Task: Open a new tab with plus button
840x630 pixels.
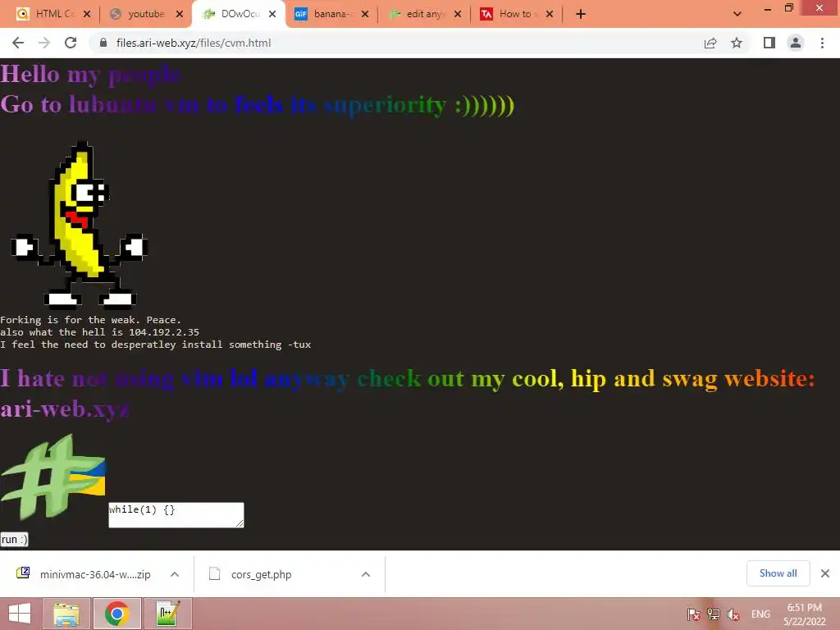Action: pyautogui.click(x=581, y=14)
